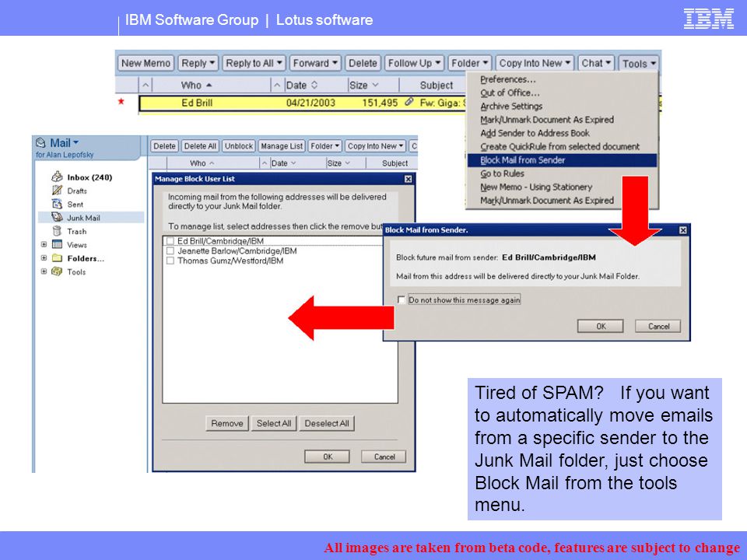Click the Delete button in Junk Mail toolbar
The image size is (747, 560).
pos(164,146)
